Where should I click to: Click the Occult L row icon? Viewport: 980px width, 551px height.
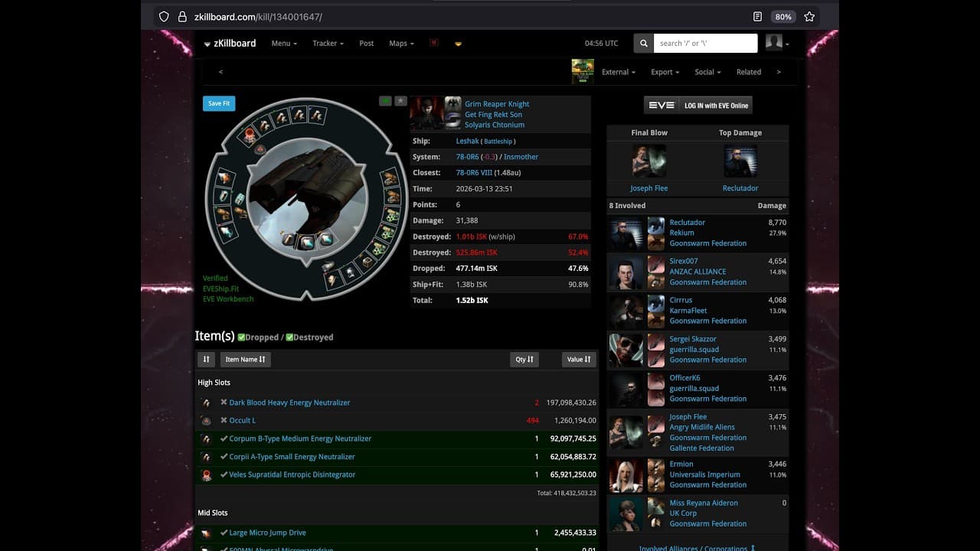pyautogui.click(x=206, y=421)
